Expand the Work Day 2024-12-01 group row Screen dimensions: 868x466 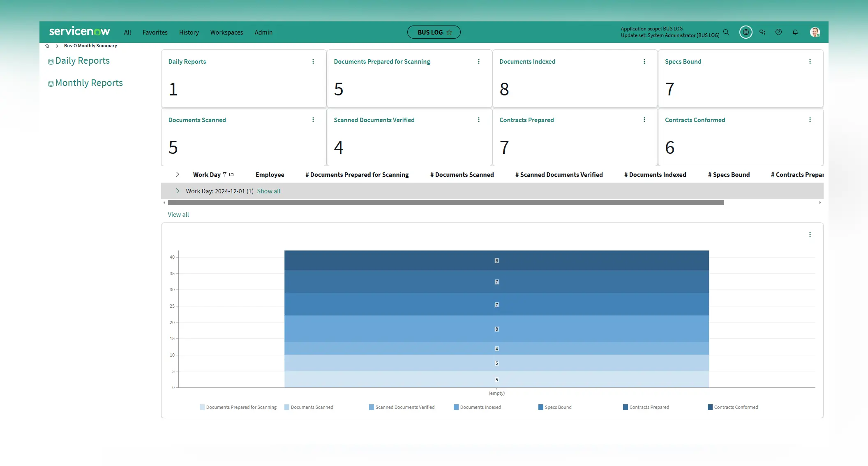click(178, 191)
